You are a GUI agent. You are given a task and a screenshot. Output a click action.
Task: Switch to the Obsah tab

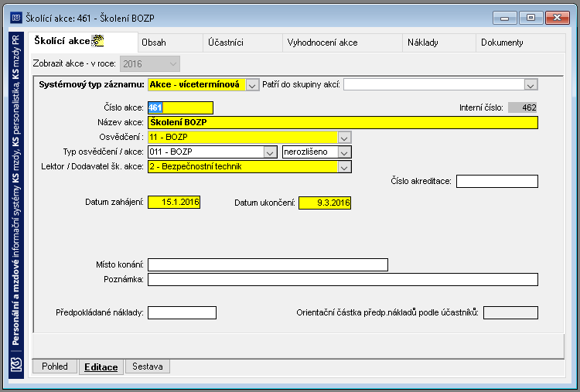170,43
